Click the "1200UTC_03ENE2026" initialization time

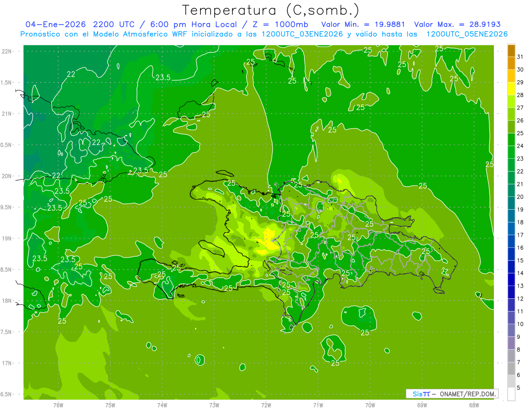[302, 34]
